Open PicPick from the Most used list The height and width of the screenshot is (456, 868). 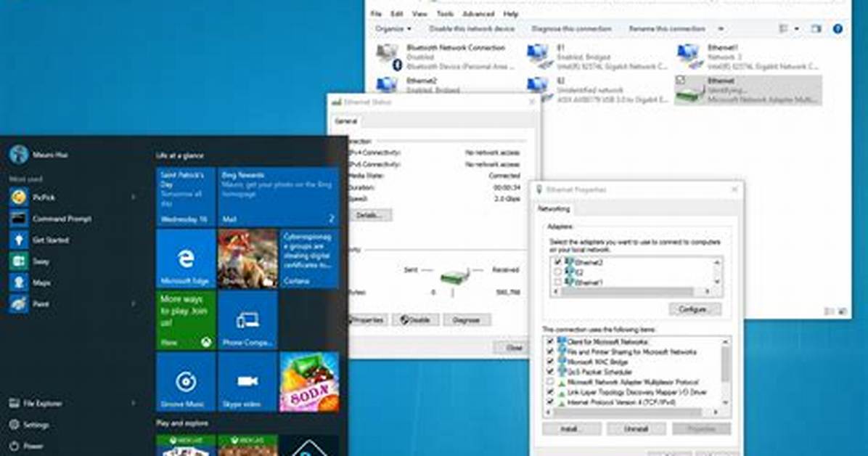pos(43,198)
